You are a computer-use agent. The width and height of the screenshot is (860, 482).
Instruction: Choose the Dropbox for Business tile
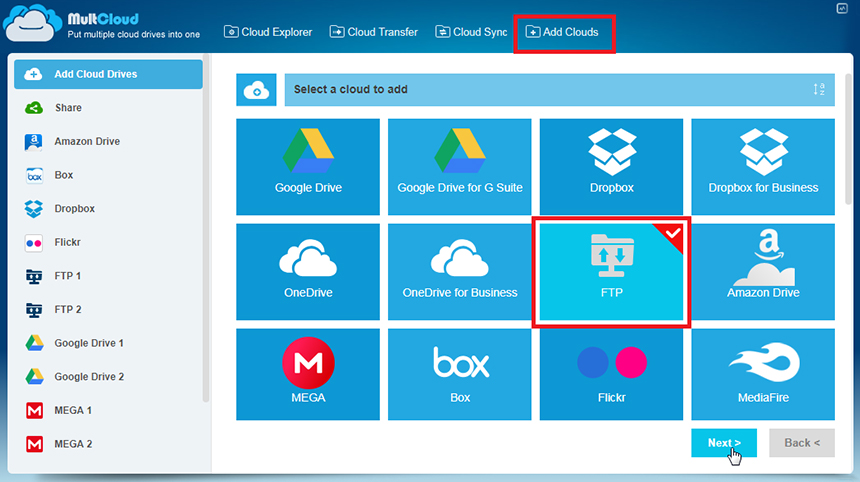pyautogui.click(x=763, y=167)
